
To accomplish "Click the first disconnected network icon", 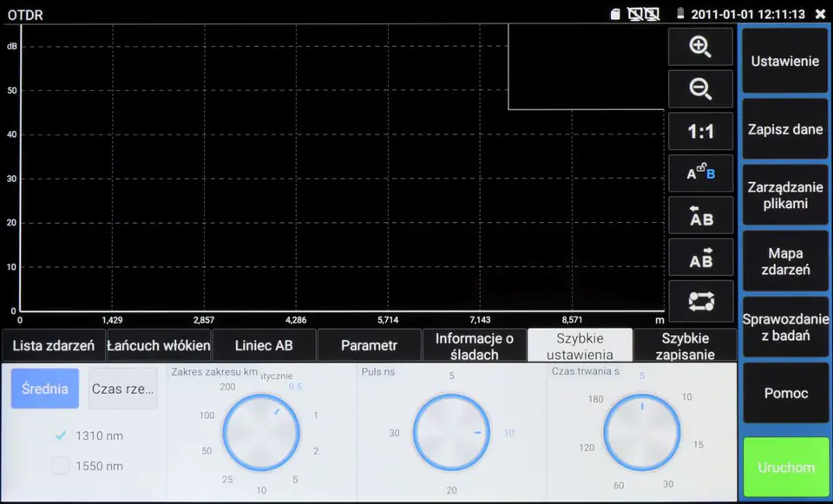I will [635, 15].
